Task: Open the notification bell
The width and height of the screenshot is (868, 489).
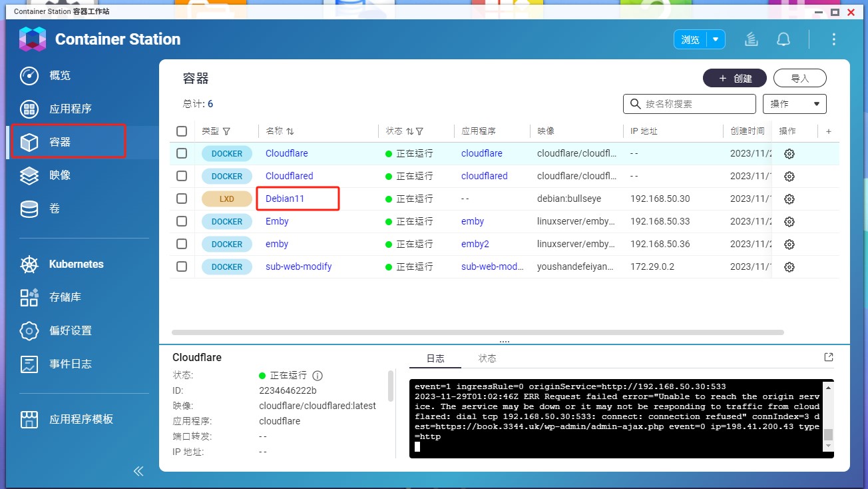Action: pyautogui.click(x=783, y=39)
